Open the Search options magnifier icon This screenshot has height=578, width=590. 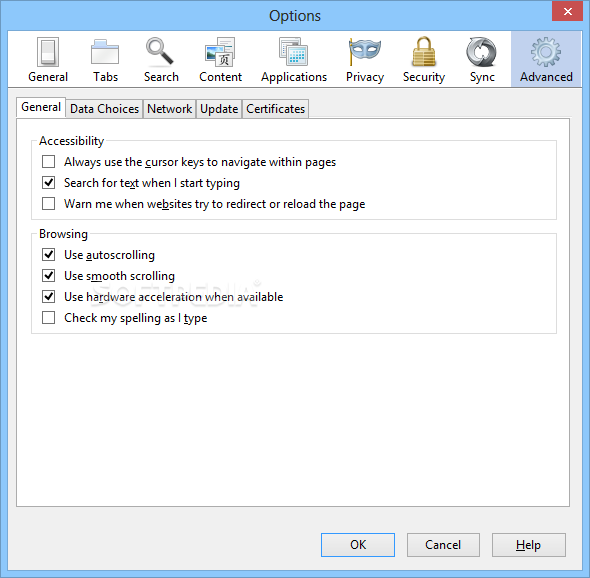point(160,51)
